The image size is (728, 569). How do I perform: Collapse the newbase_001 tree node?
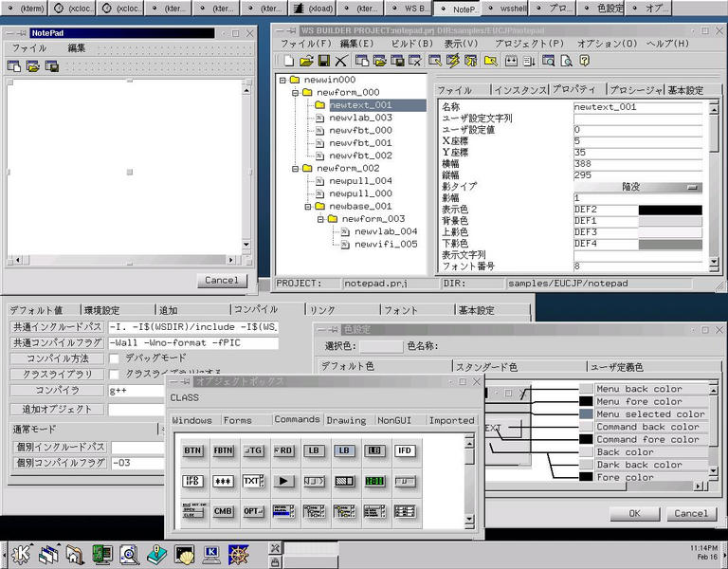tap(307, 206)
